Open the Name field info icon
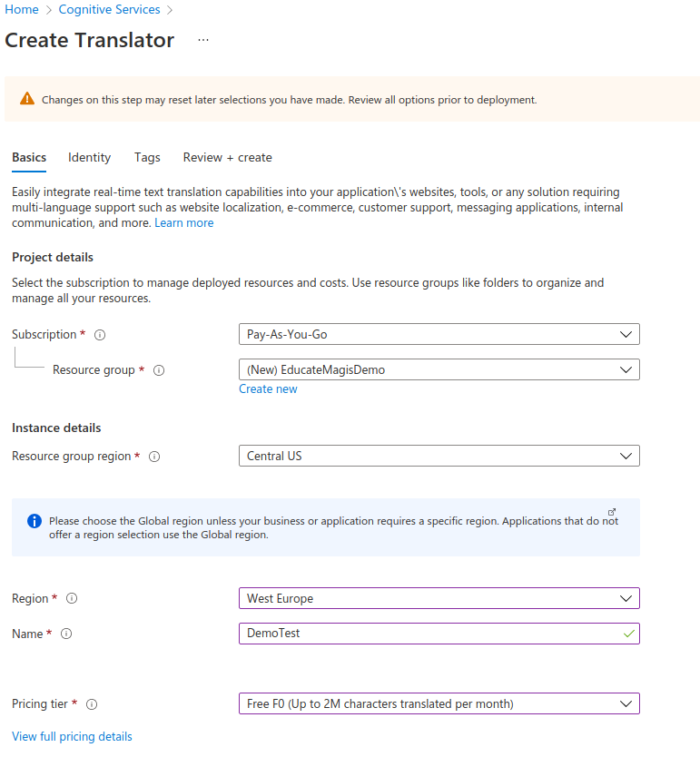 point(64,634)
